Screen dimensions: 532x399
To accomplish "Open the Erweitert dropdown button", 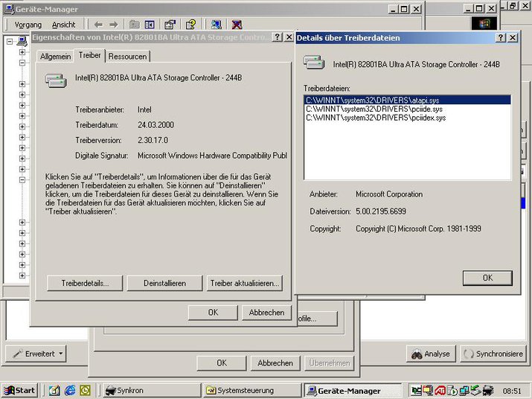I will pyautogui.click(x=36, y=354).
